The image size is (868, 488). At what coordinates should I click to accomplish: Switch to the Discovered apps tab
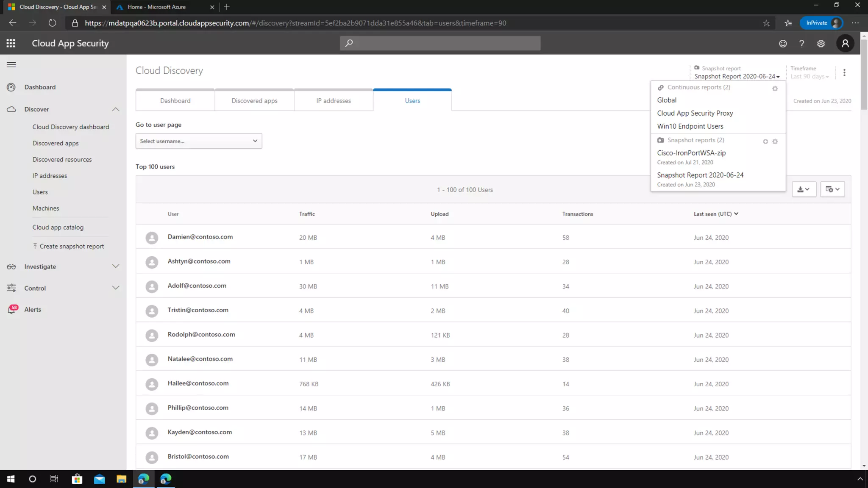click(x=254, y=101)
